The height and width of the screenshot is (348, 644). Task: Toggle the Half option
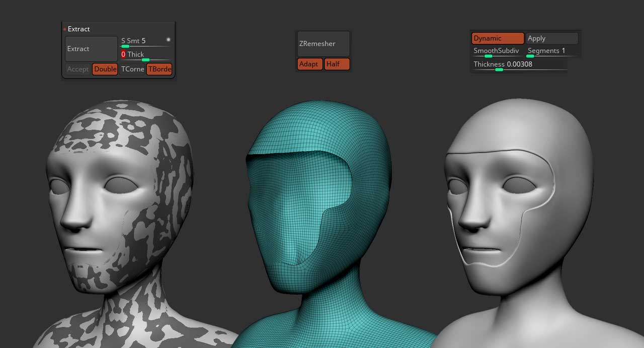(x=337, y=64)
